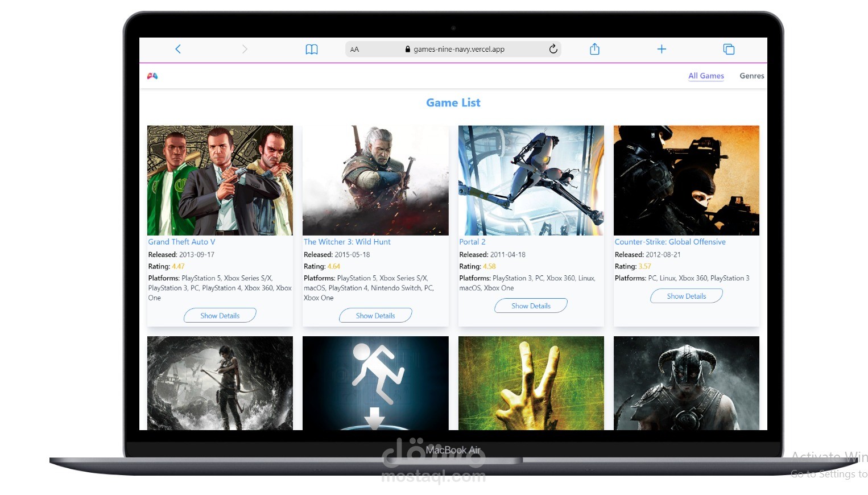Image resolution: width=868 pixels, height=495 pixels.
Task: Click the Portal 2 robot cover image
Action: tap(531, 180)
